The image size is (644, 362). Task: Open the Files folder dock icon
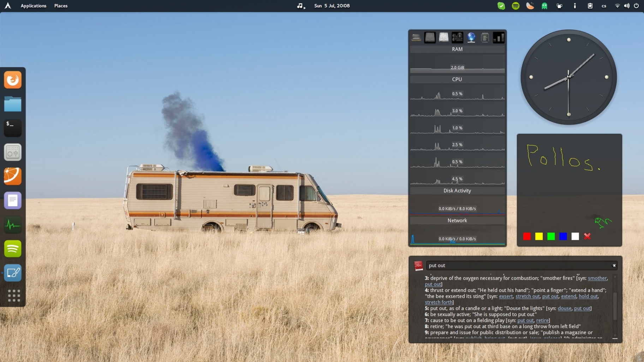point(13,104)
